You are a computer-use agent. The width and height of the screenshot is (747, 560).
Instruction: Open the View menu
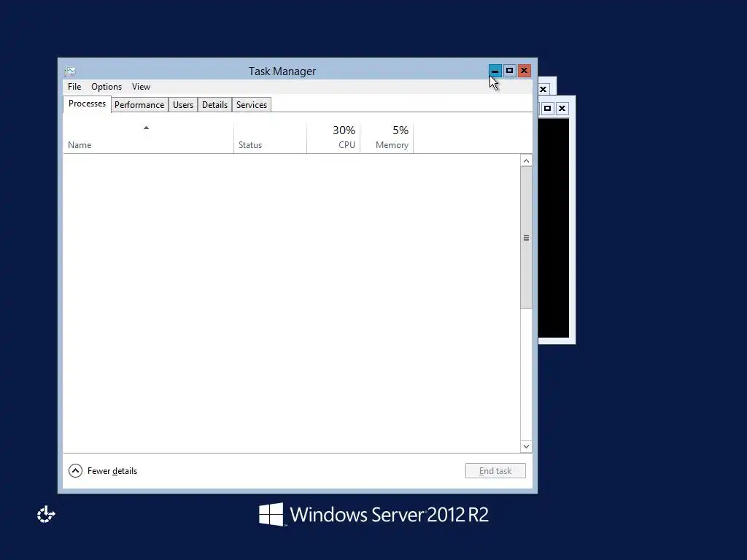[x=141, y=87]
